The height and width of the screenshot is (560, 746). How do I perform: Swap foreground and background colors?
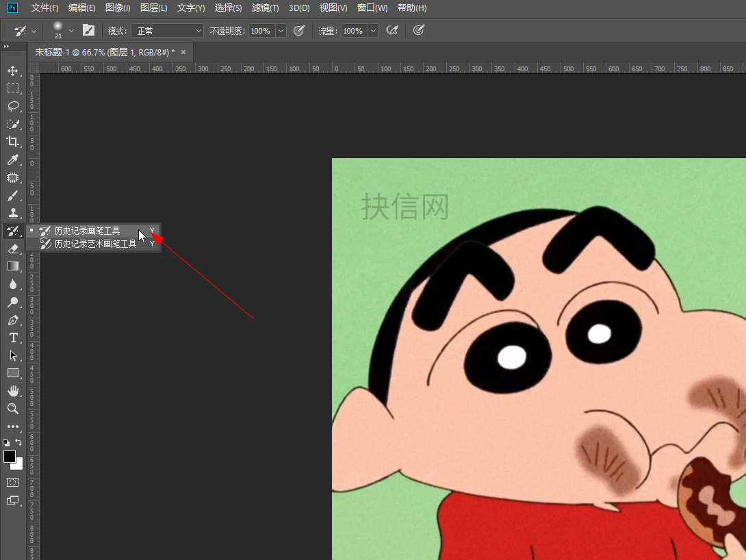[18, 442]
